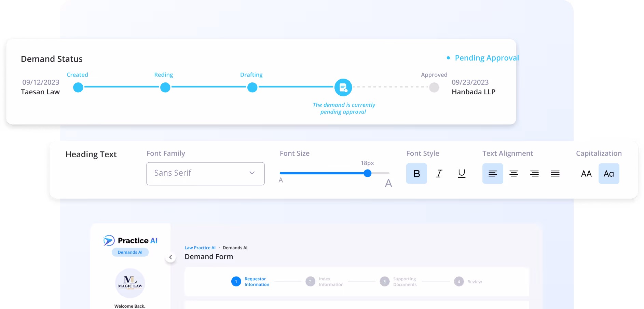This screenshot has width=644, height=309.
Task: Click the Drafting milestone dot
Action: click(252, 87)
